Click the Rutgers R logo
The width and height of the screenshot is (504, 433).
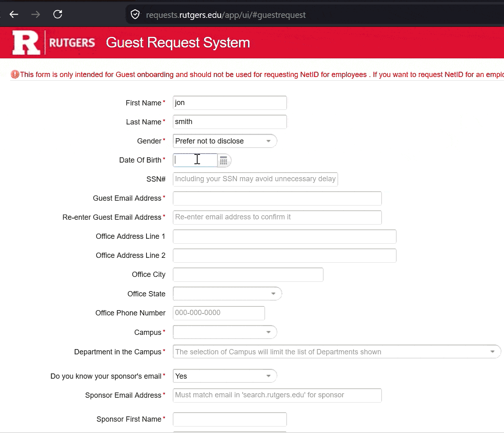(x=25, y=42)
